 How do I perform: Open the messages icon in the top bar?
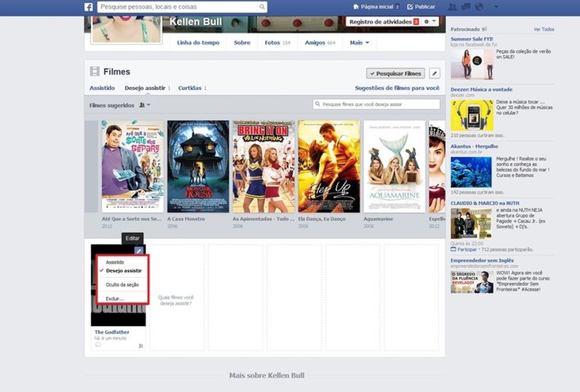[466, 6]
